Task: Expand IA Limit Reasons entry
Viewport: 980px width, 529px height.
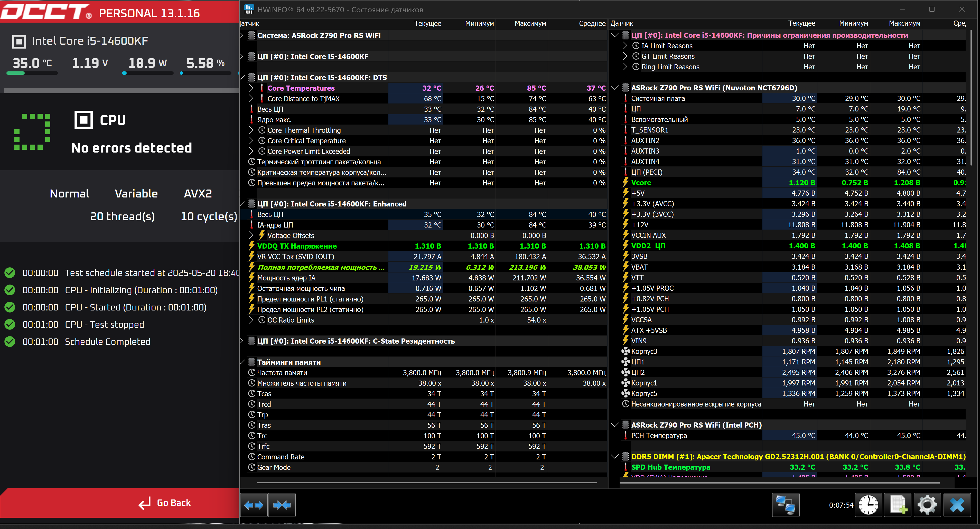Action: 625,46
